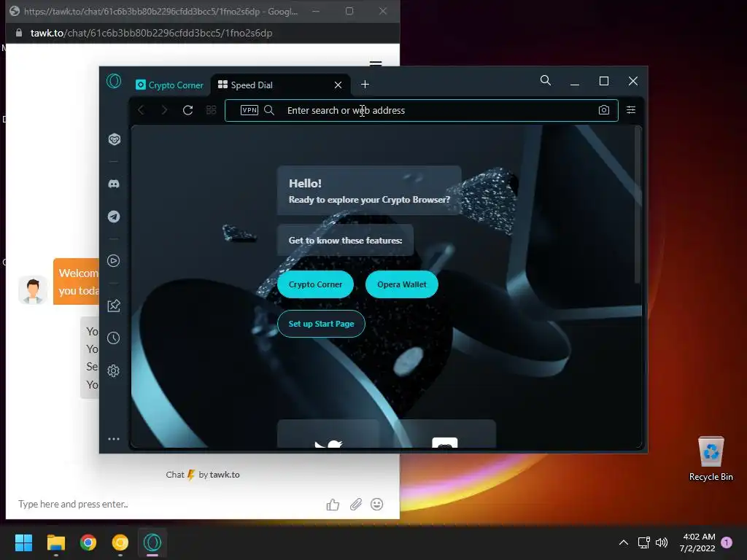Click the lock icon in tawk.to address bar
747x560 pixels.
pos(19,33)
